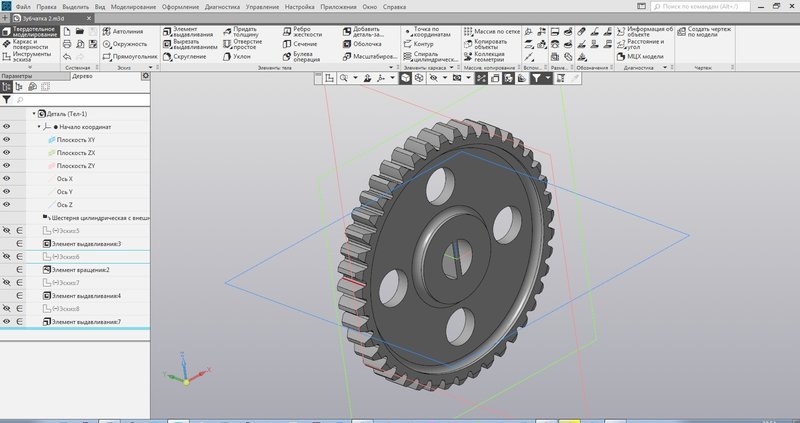
Task: Open the view filter dropdown arrow
Action: [547, 78]
